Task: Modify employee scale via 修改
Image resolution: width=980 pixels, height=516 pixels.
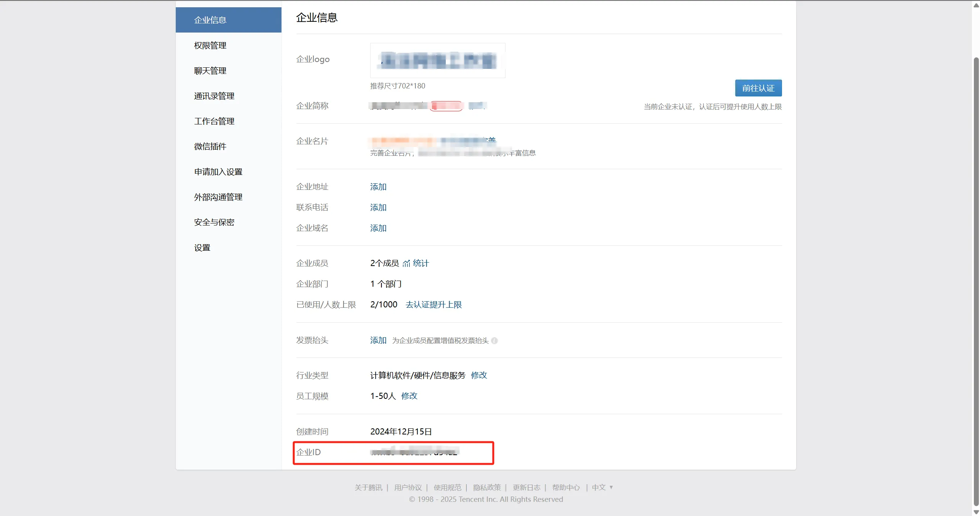Action: [x=409, y=396]
